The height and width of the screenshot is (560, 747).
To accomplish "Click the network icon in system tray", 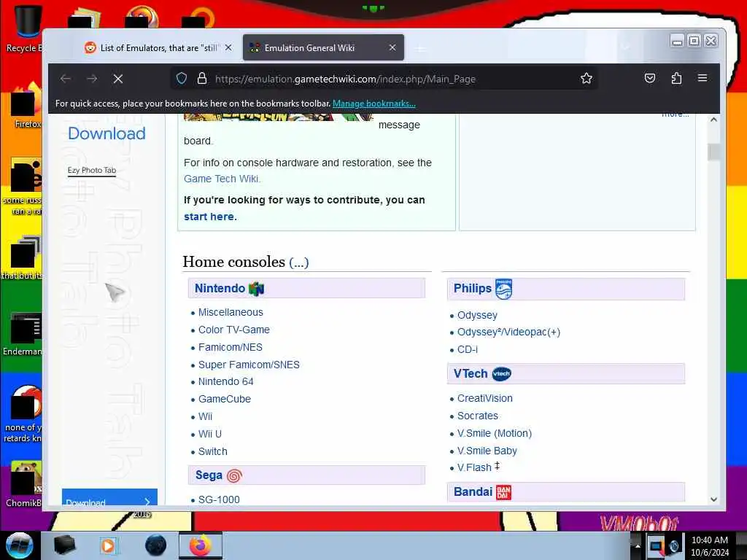I will click(x=657, y=546).
